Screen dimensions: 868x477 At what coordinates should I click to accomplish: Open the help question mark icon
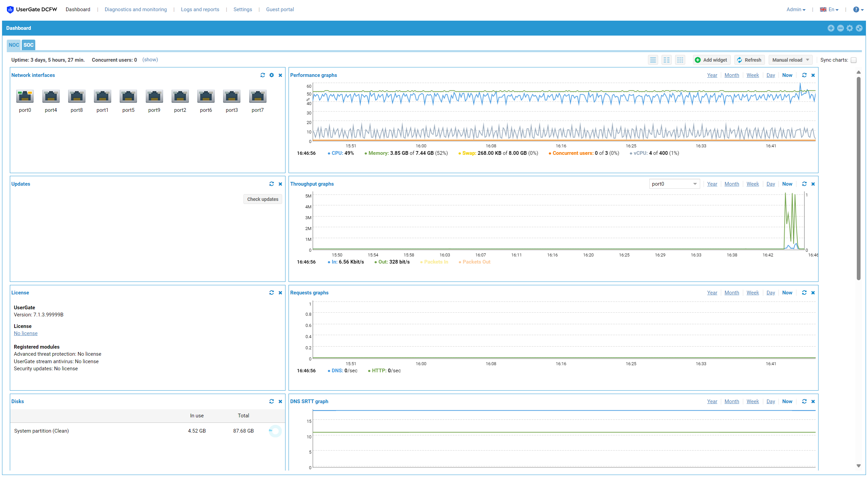click(856, 9)
